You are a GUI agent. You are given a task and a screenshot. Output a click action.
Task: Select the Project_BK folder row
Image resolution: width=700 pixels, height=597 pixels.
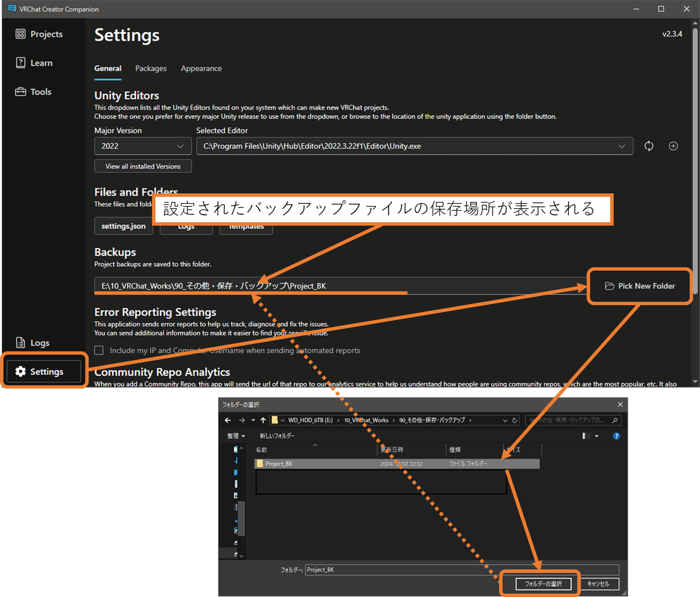[x=397, y=464]
